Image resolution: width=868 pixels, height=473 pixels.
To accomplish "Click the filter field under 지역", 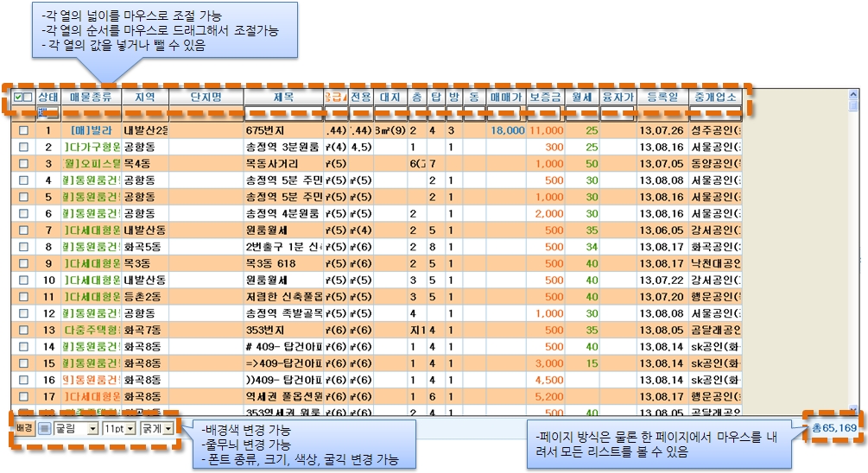I will pos(144,112).
